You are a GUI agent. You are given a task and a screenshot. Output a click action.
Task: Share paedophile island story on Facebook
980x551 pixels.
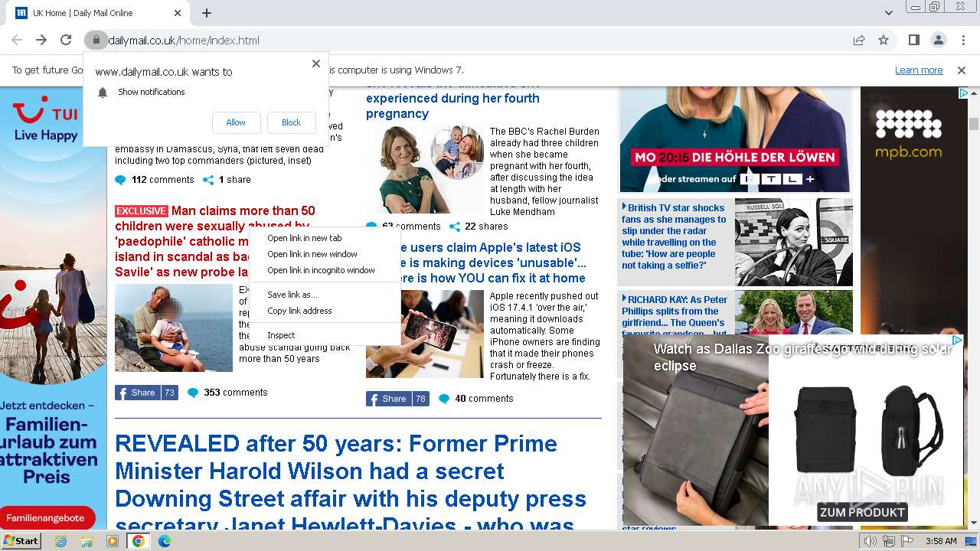(x=146, y=393)
